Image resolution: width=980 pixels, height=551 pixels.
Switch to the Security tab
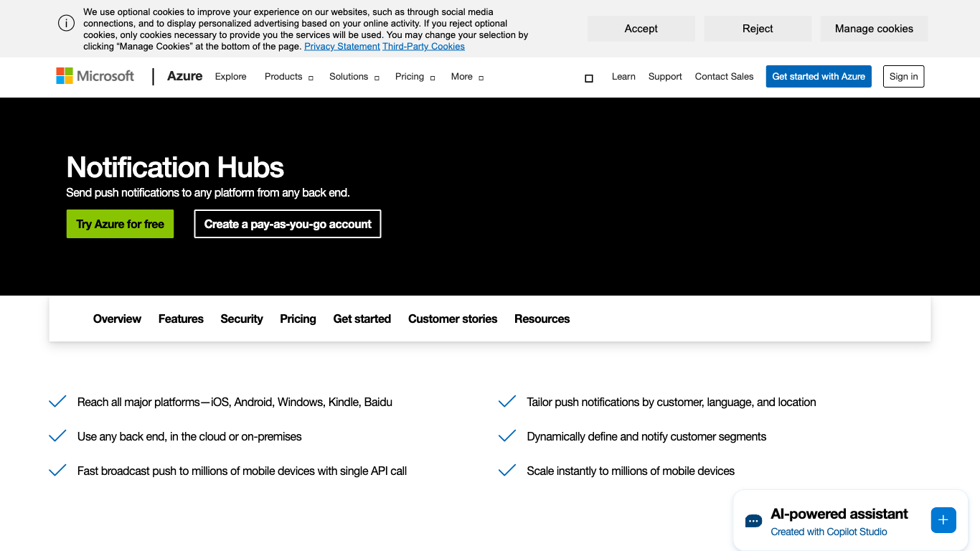pyautogui.click(x=242, y=319)
